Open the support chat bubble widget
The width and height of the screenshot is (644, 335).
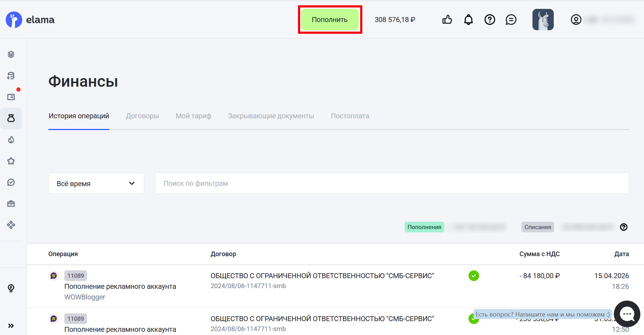(x=627, y=314)
